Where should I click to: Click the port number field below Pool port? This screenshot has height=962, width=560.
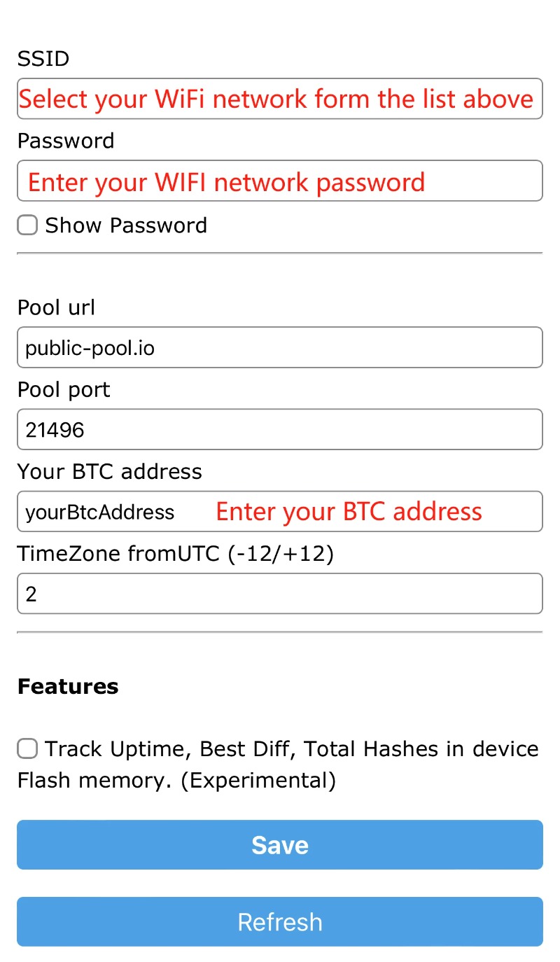pyautogui.click(x=280, y=429)
